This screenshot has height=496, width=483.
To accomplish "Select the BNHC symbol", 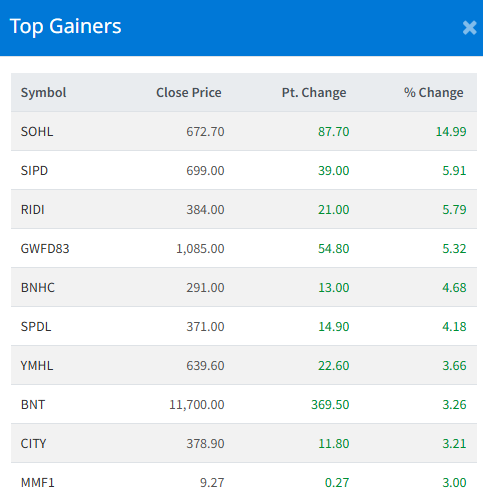I will coord(38,288).
